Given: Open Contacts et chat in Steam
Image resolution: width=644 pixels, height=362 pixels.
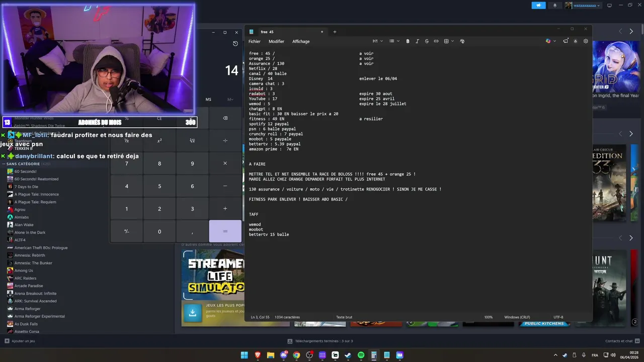Looking at the screenshot, I should (x=622, y=341).
